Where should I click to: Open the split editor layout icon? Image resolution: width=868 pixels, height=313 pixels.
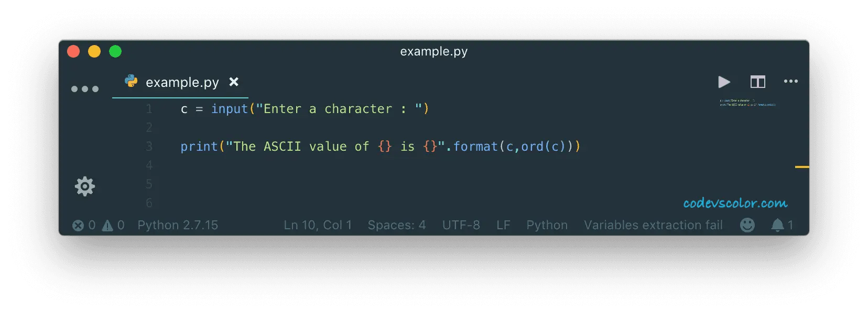pos(758,82)
